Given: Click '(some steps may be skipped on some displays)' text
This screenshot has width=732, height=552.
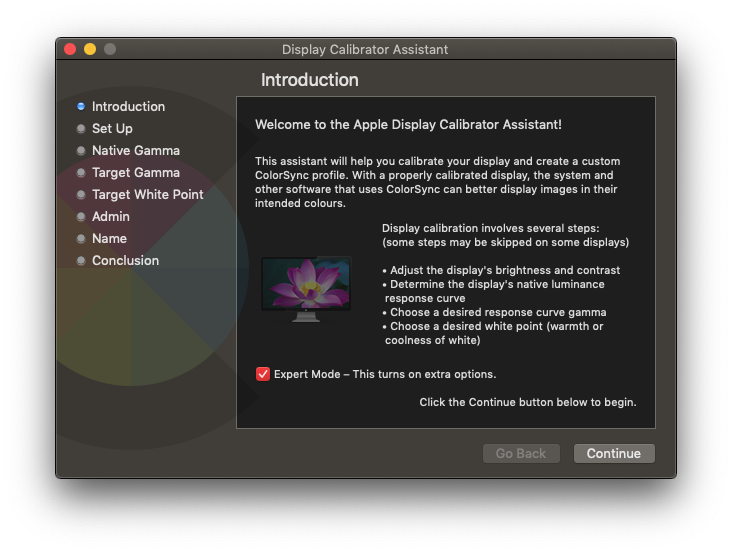Looking at the screenshot, I should pos(506,242).
